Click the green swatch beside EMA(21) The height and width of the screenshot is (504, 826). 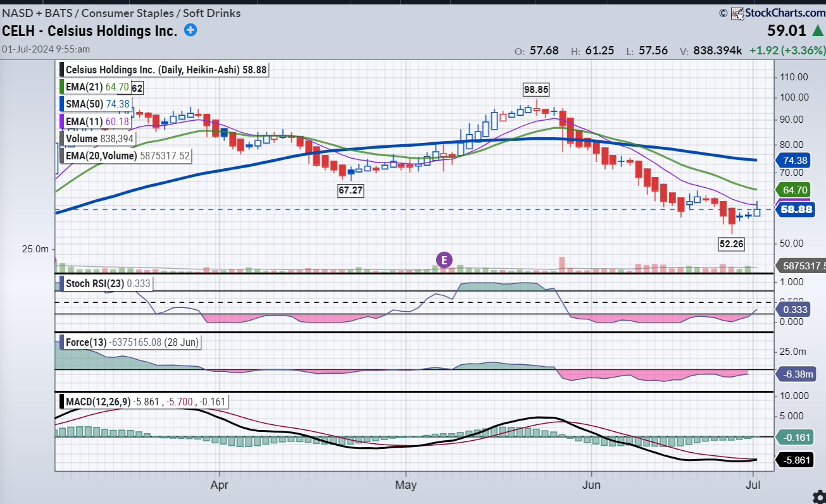click(61, 87)
